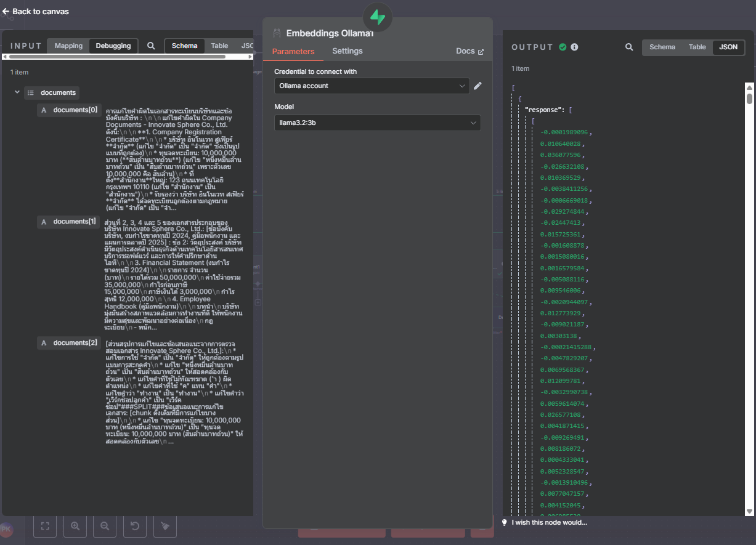Click the value -0.00021415288 in the output
756x545 pixels.
[567, 347]
